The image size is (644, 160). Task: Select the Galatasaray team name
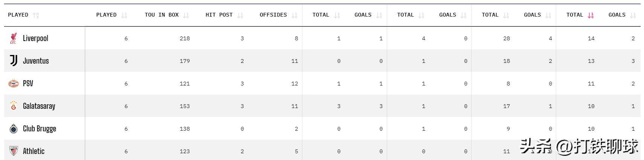[x=39, y=106]
